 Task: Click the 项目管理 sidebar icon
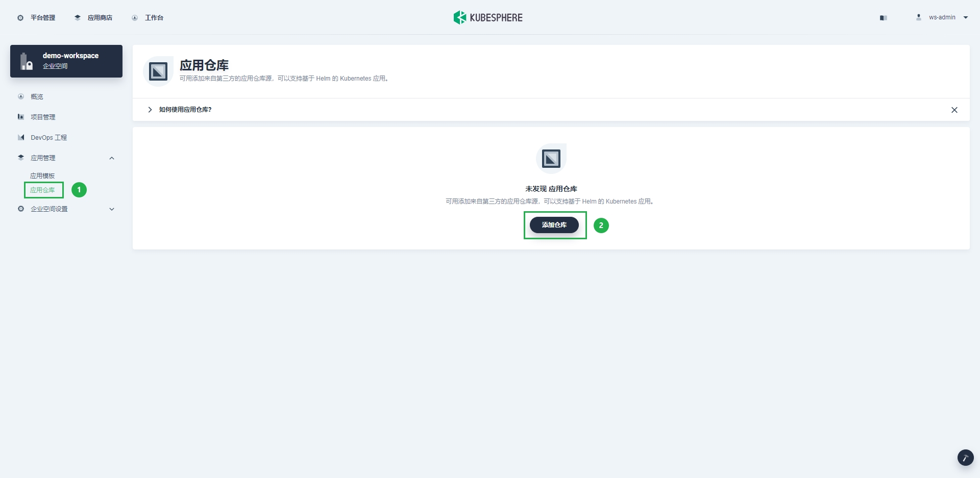click(21, 117)
